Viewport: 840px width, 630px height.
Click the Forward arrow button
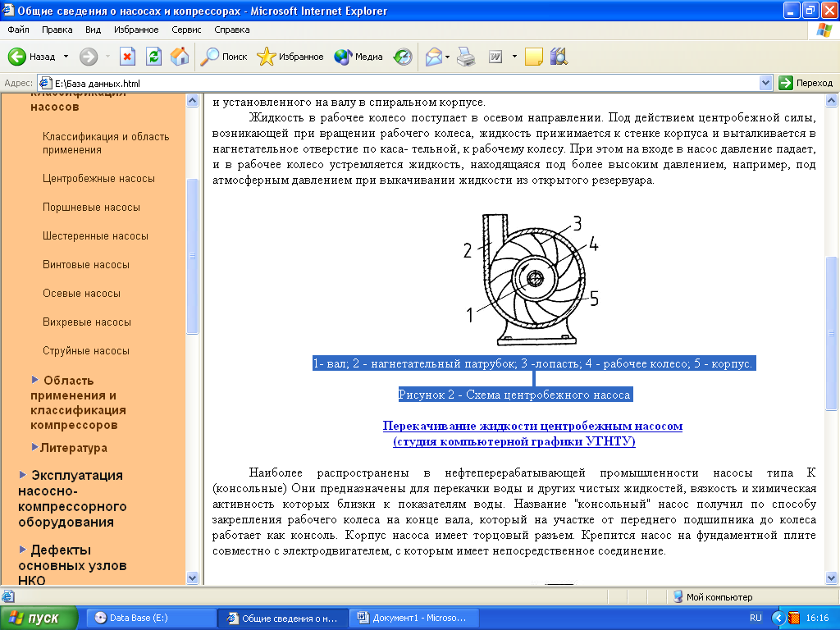coord(89,57)
